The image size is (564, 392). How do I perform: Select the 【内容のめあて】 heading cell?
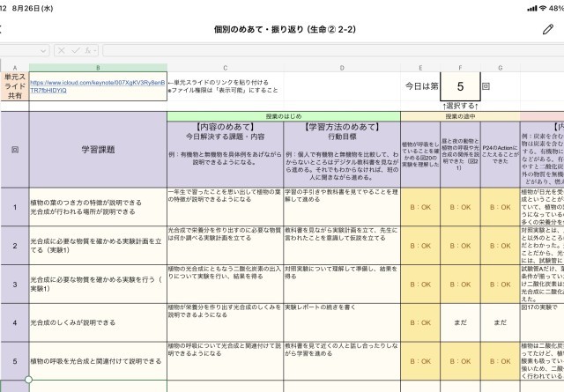click(226, 154)
